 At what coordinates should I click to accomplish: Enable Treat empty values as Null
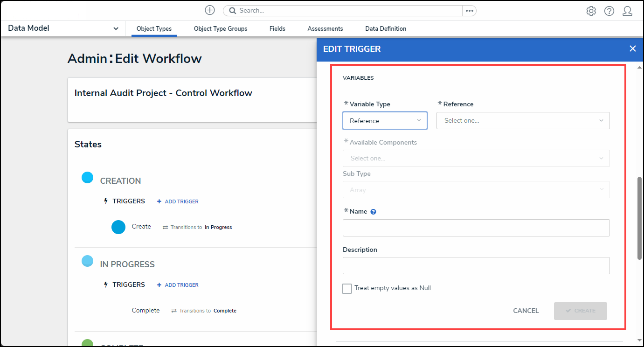pos(347,289)
